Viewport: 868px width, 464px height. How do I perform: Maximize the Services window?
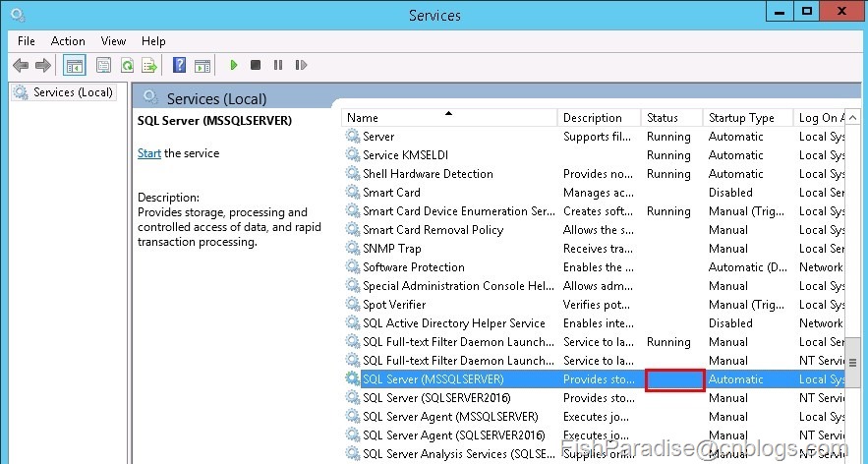806,12
